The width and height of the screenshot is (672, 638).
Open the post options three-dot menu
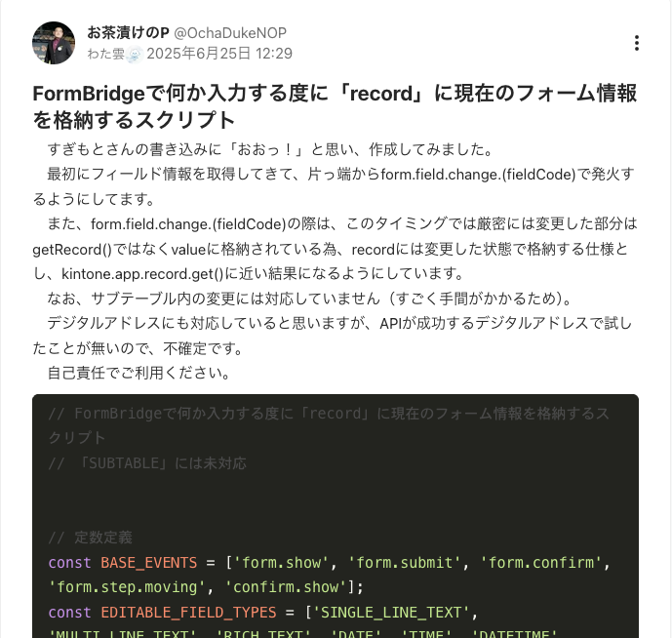coord(636,43)
